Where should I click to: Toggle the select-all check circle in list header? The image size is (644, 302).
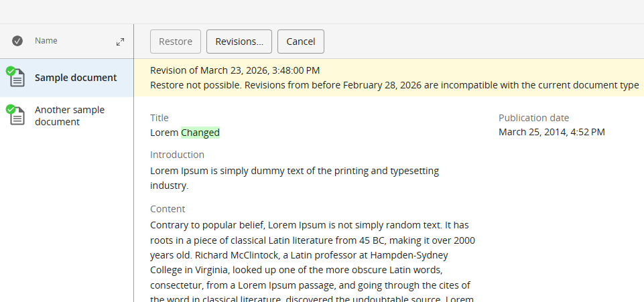pyautogui.click(x=17, y=41)
